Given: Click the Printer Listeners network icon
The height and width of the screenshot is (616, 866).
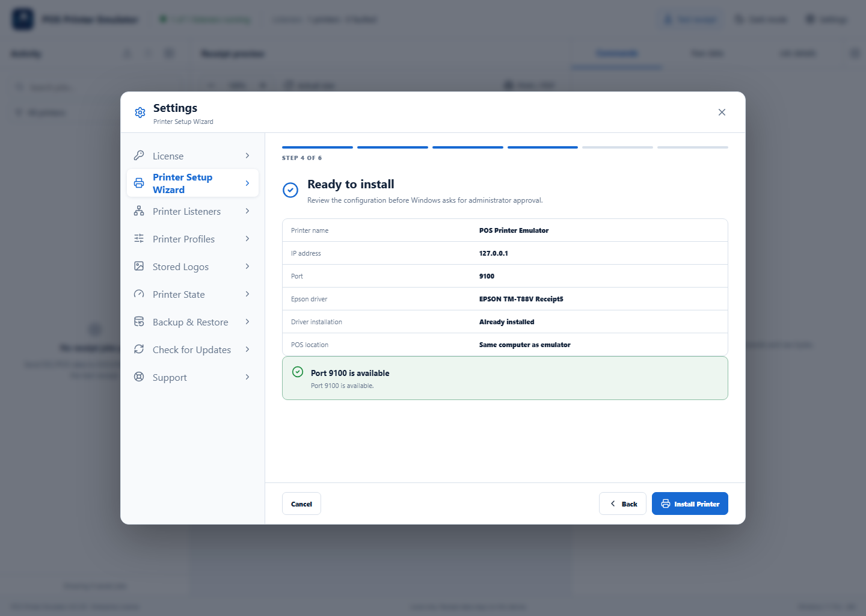Looking at the screenshot, I should [139, 211].
